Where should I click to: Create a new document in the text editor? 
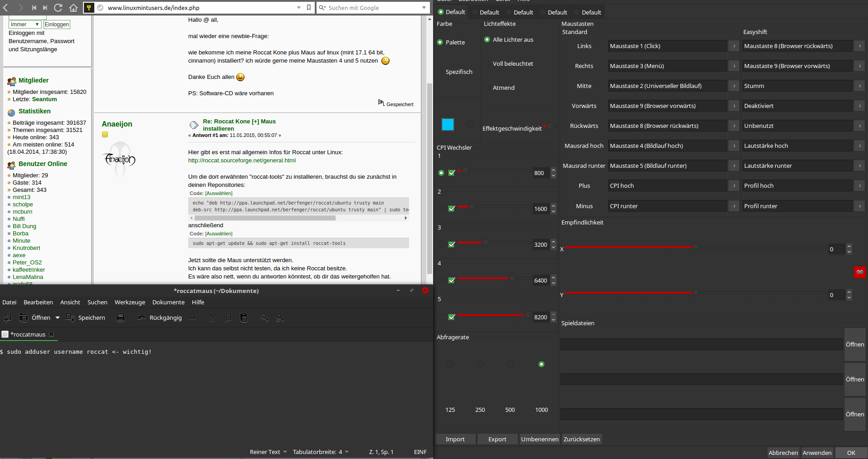(8, 317)
